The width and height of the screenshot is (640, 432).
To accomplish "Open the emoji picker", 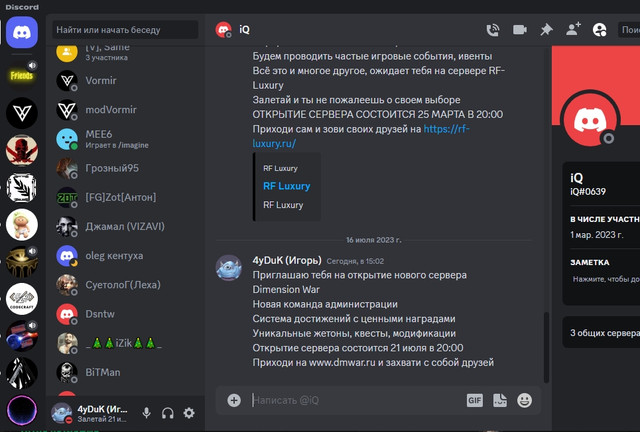I will [x=524, y=400].
